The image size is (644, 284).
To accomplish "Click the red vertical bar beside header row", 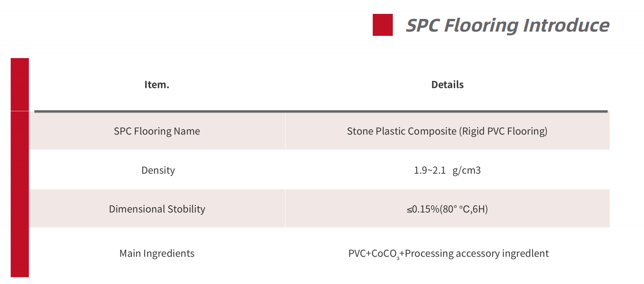I will tap(20, 84).
